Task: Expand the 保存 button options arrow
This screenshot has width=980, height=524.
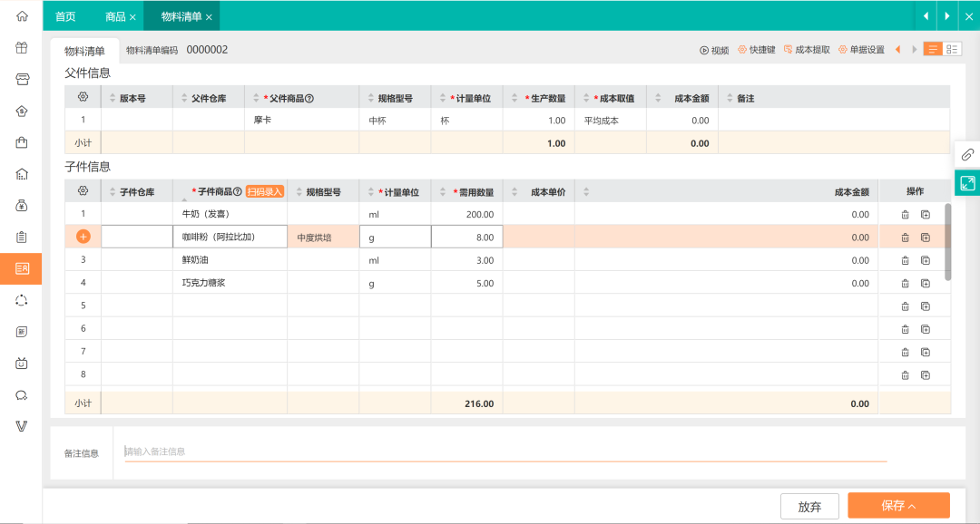Action: coord(912,506)
